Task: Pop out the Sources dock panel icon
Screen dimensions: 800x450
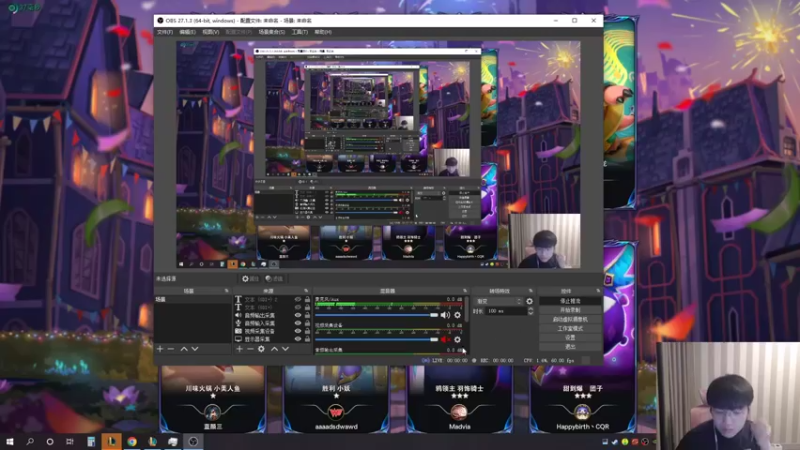Action: tap(306, 291)
